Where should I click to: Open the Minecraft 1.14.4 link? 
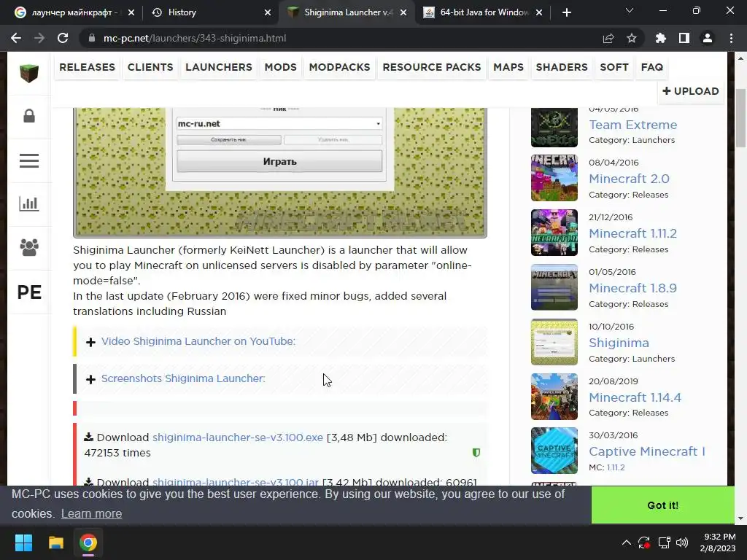(635, 397)
